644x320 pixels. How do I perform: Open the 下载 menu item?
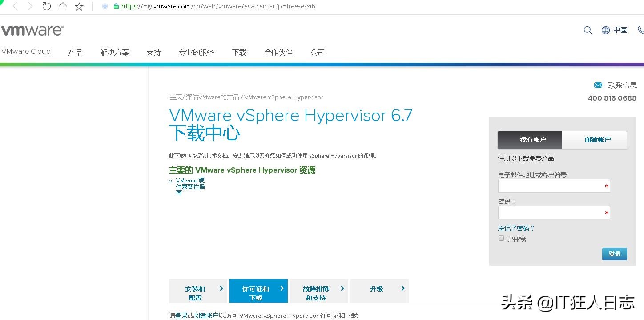pos(239,52)
